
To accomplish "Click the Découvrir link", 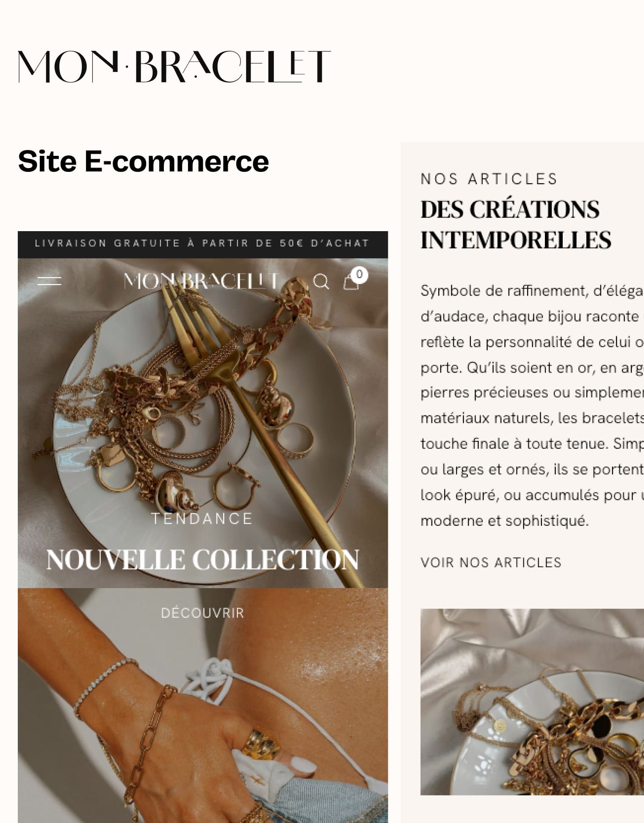I will point(202,613).
